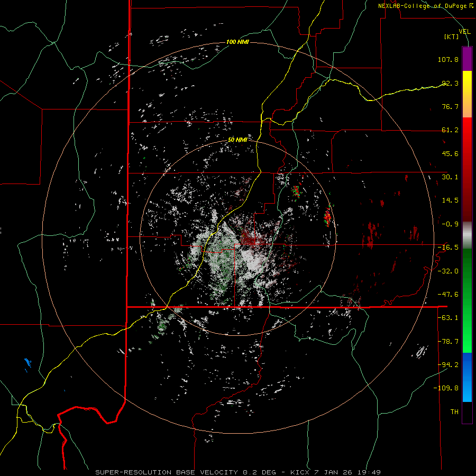Viewport: 476px width, 476px height.
Task: Select the -32.0 scale value
Action: (x=448, y=271)
